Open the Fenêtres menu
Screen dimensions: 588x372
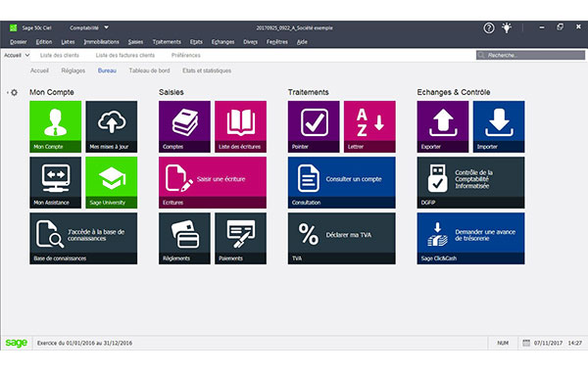point(277,42)
